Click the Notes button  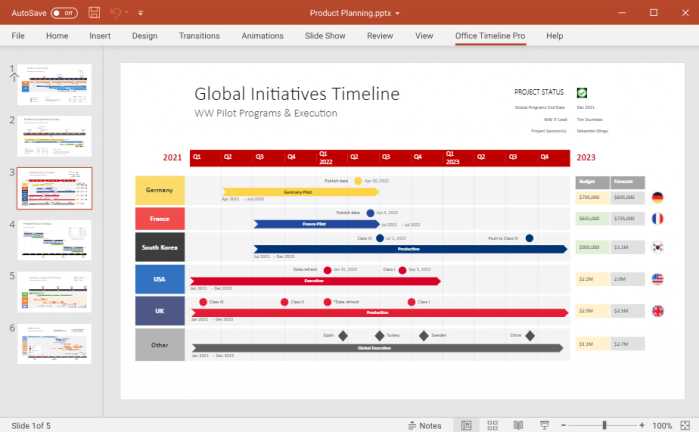tap(424, 425)
